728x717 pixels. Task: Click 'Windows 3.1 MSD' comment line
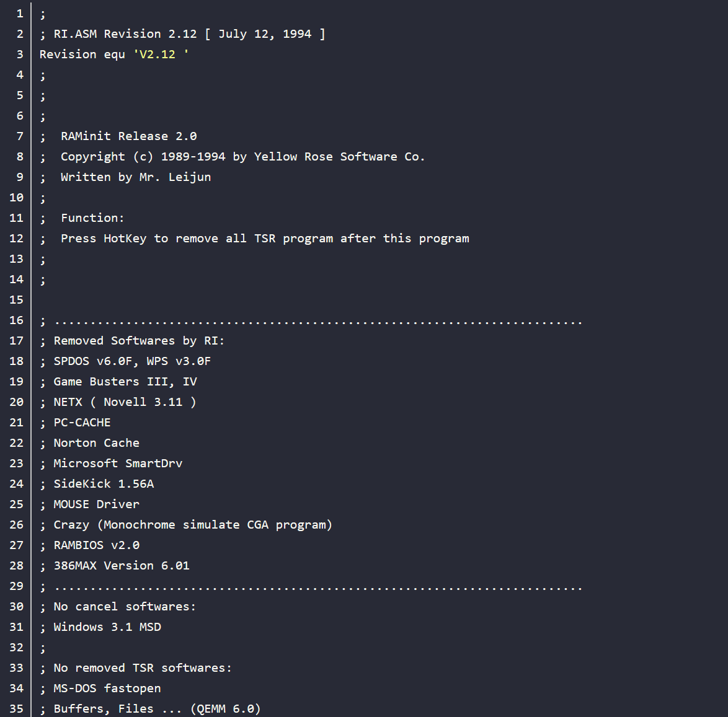click(x=107, y=627)
